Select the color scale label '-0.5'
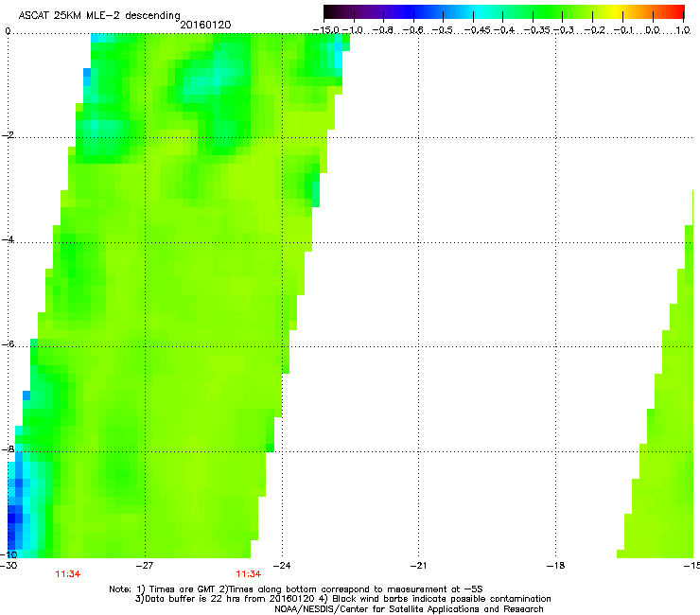 (443, 30)
